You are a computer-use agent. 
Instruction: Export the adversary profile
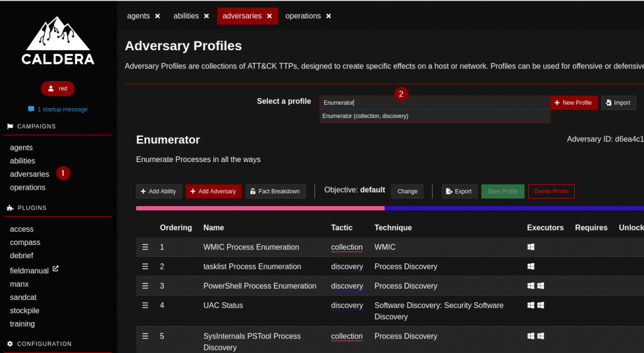(460, 192)
